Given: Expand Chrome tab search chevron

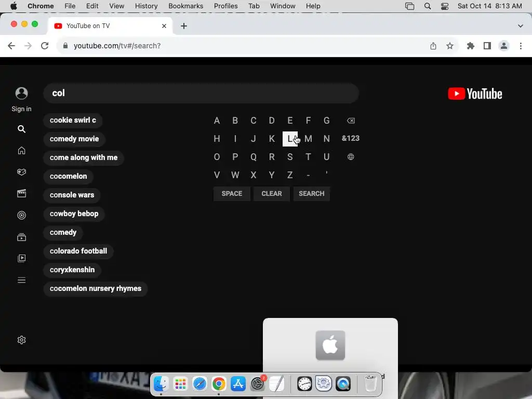Looking at the screenshot, I should click(521, 26).
